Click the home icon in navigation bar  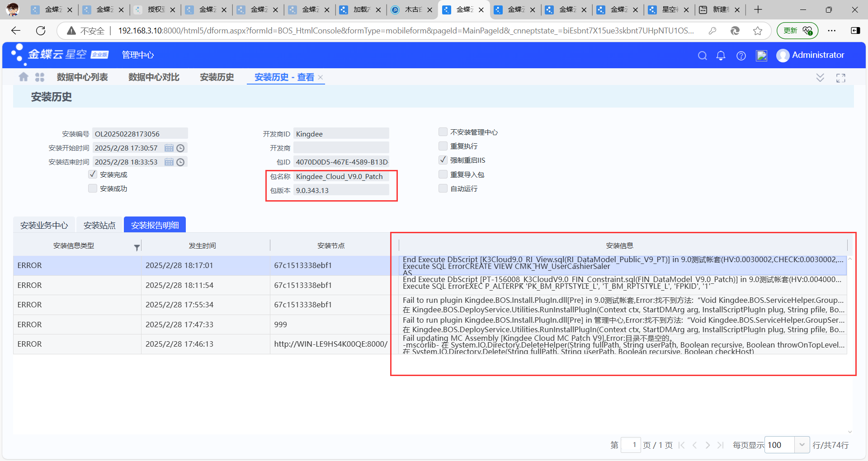pyautogui.click(x=24, y=77)
